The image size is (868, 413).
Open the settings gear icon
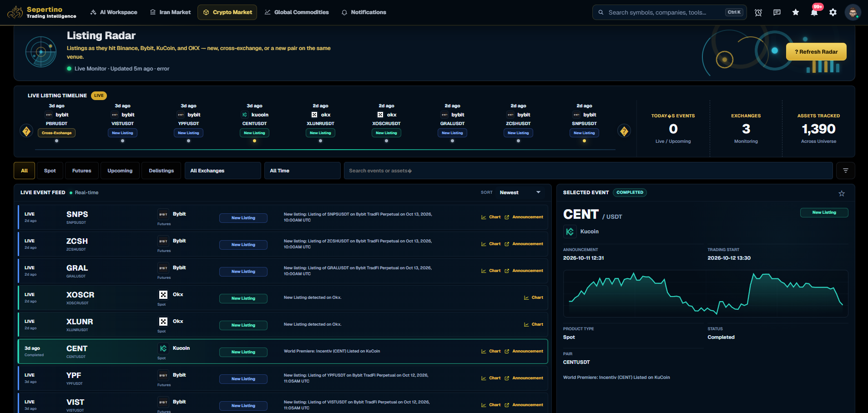[833, 12]
